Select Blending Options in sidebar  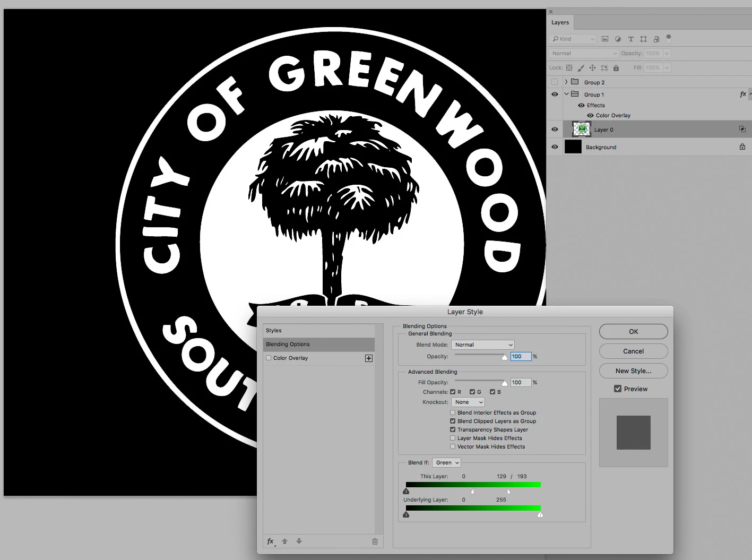[319, 344]
